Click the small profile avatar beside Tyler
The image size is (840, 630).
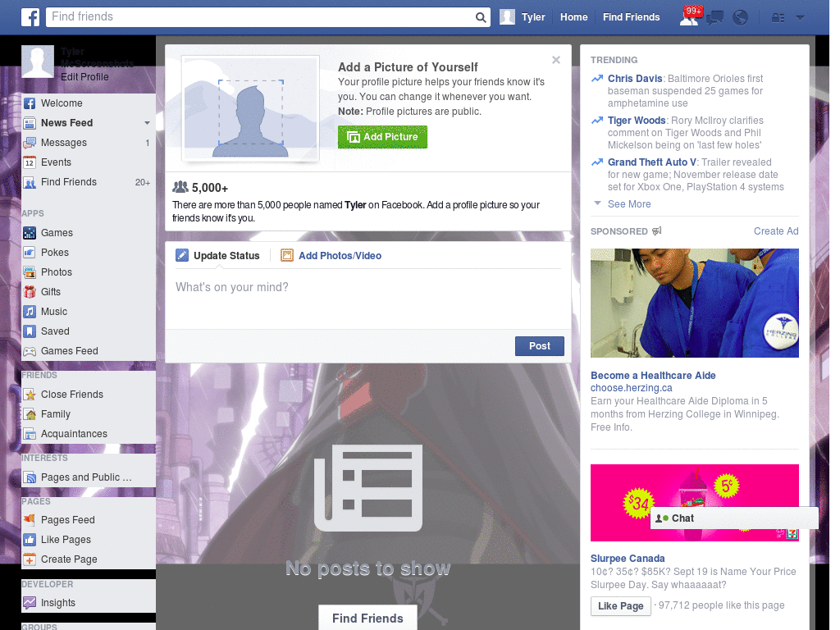[x=507, y=17]
